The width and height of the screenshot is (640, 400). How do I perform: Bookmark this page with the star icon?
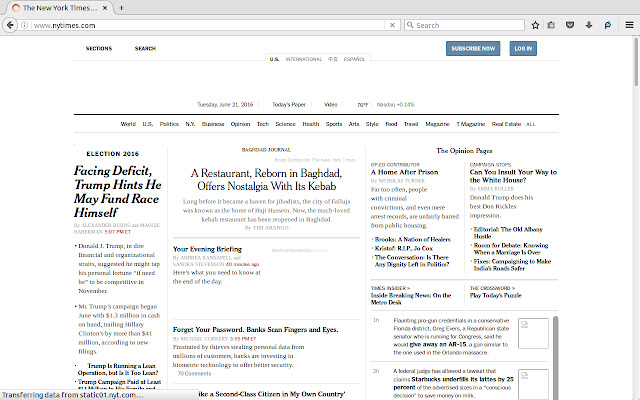point(535,25)
